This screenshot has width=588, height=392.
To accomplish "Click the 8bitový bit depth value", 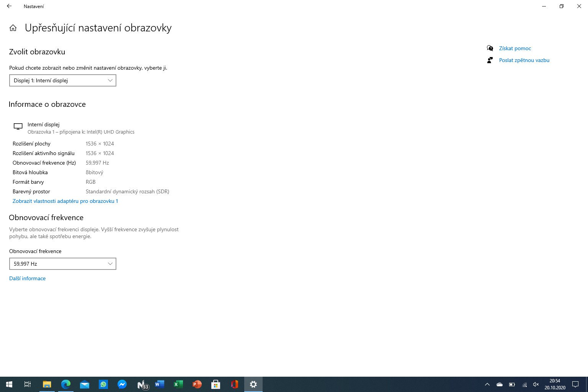I will tap(94, 172).
